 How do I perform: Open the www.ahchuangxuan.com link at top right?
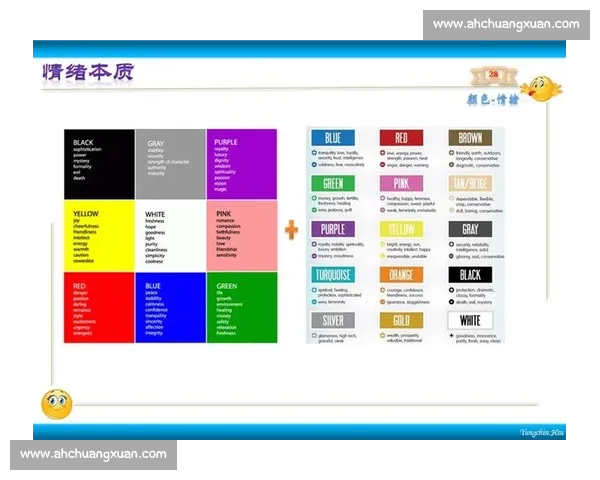coord(506,24)
